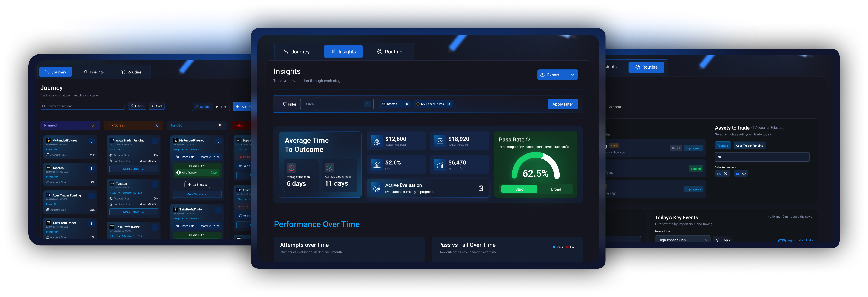Click the Search evaluations field
This screenshot has width=868, height=297.
tap(82, 106)
